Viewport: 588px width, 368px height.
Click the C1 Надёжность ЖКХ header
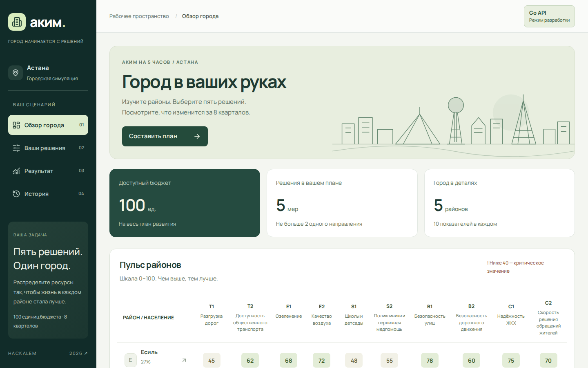(x=511, y=315)
